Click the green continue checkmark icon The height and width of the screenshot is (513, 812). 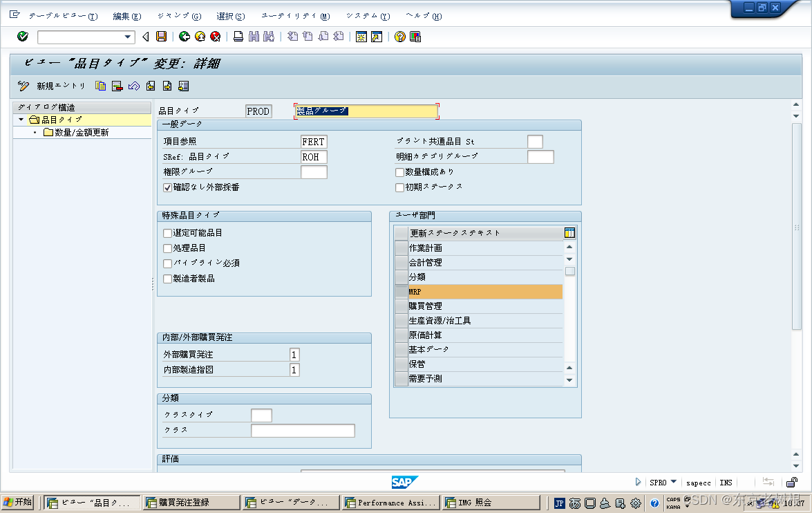point(22,36)
